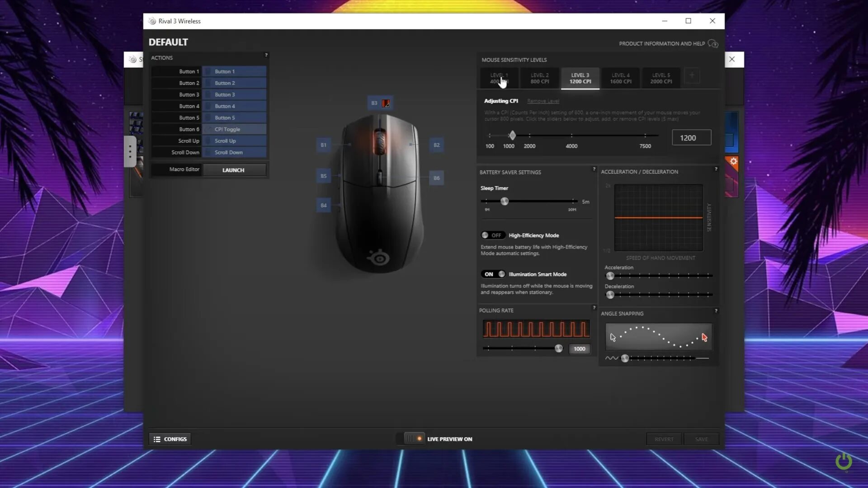Image resolution: width=868 pixels, height=488 pixels.
Task: Select the B4 button marker on mouse diagram
Action: tap(323, 205)
